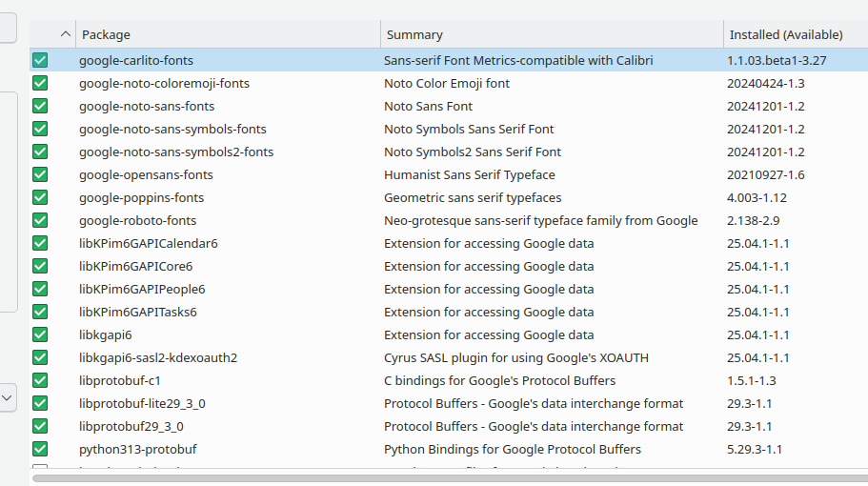Click summary 'Geometric sans serif typefaces'
Viewport: 868px width, 486px height.
pos(473,197)
